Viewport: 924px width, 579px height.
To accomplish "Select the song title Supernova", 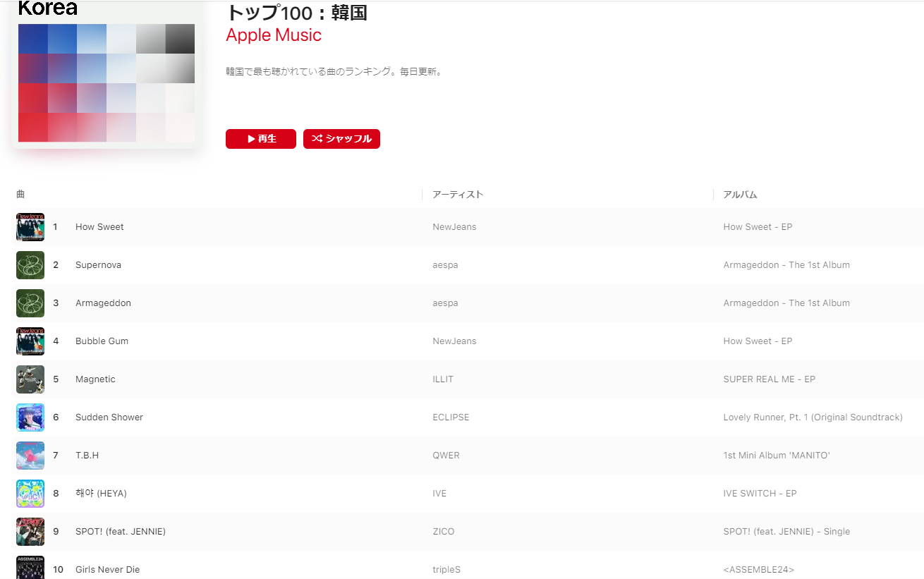I will pos(98,265).
